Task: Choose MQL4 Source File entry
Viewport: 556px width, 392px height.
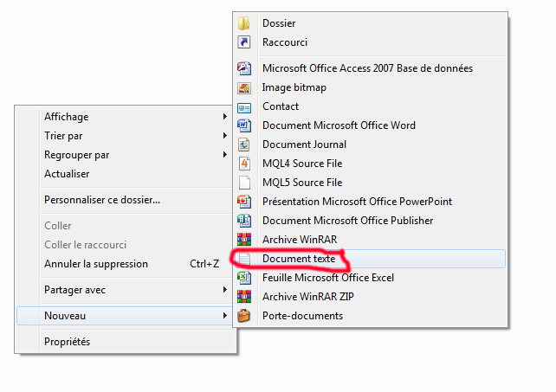Action: pyautogui.click(x=302, y=164)
